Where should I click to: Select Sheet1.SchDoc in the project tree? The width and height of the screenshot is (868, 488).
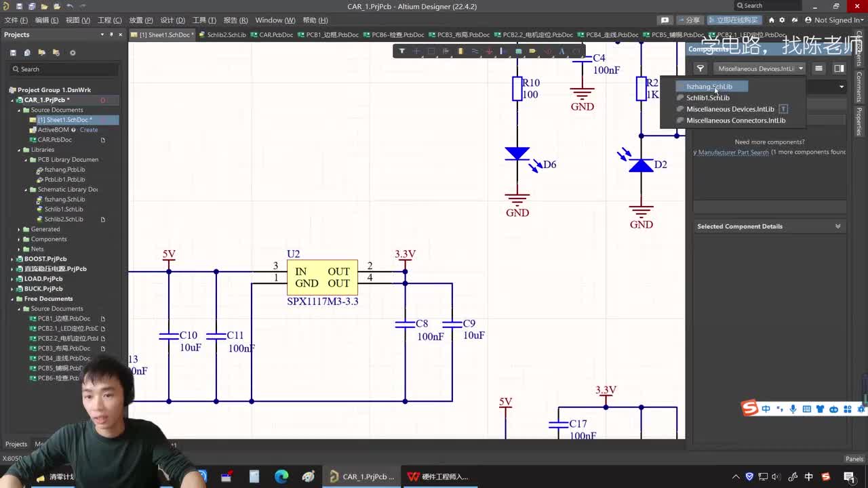65,120
